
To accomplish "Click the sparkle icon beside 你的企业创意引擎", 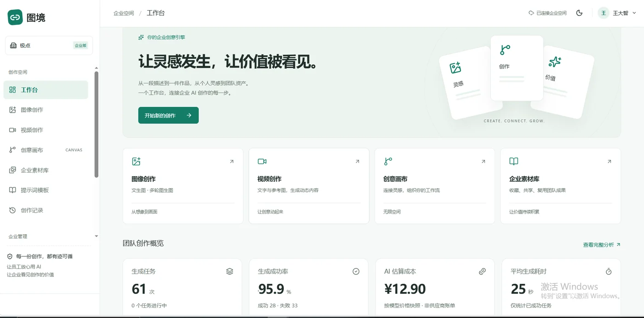I will click(x=141, y=37).
